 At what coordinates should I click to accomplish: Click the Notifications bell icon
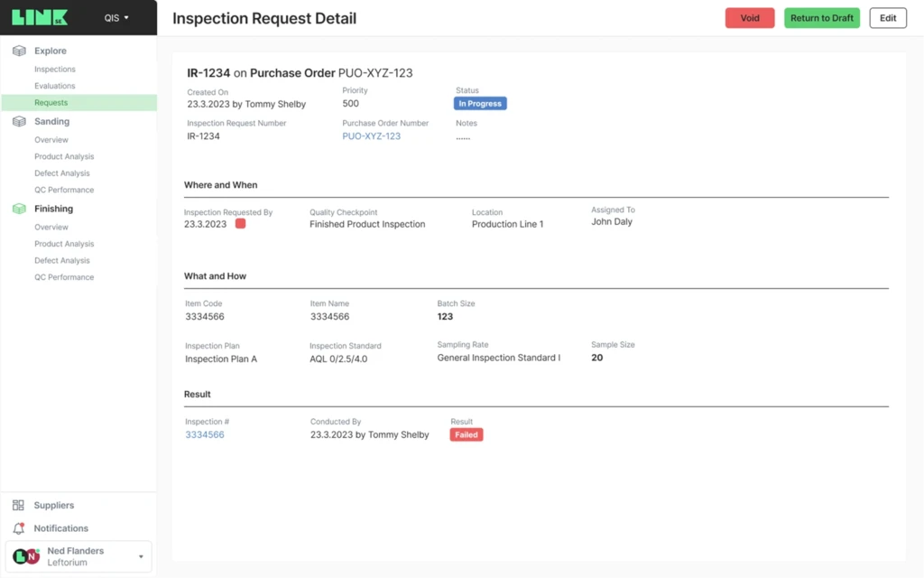click(x=19, y=528)
